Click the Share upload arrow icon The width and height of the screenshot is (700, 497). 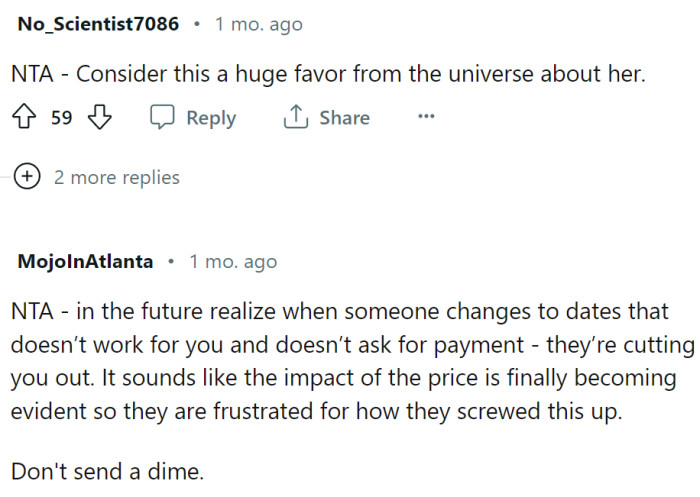click(295, 118)
